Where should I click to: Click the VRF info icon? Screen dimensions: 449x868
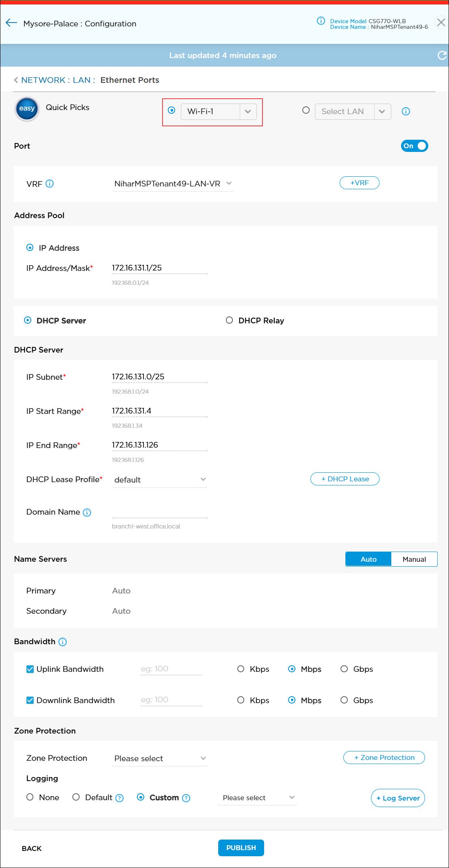tap(50, 184)
